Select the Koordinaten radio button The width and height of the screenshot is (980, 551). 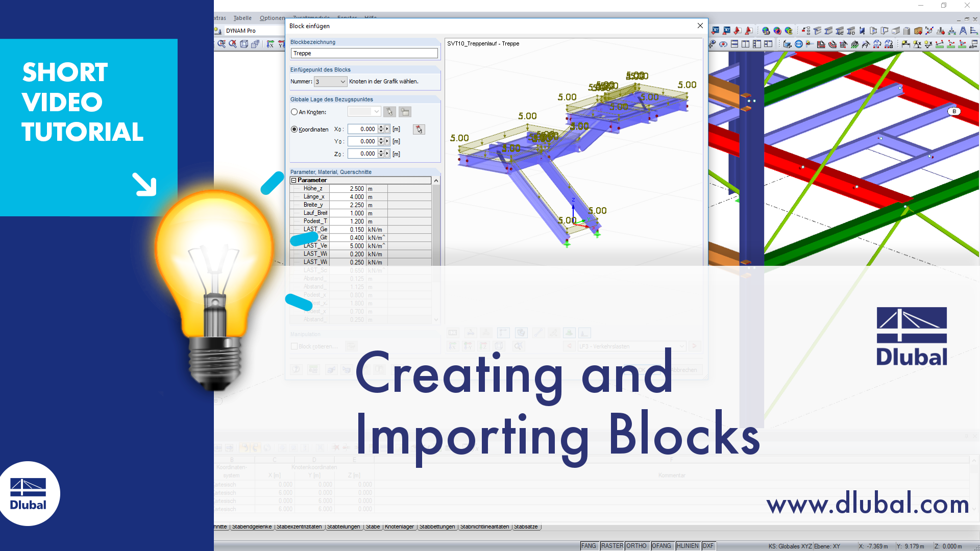click(294, 130)
